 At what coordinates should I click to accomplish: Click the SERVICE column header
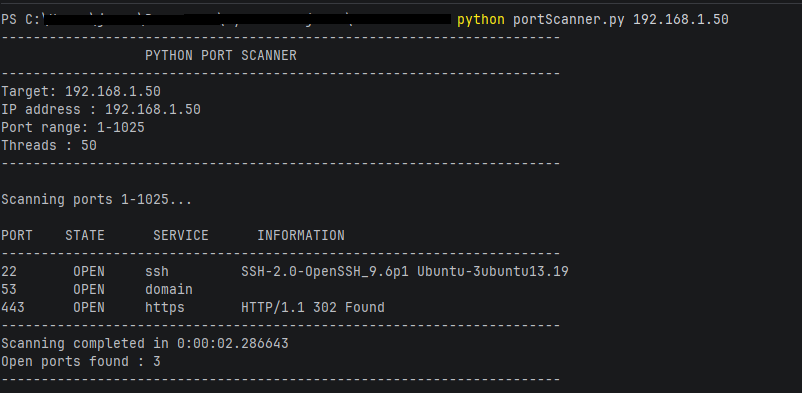[x=181, y=236]
